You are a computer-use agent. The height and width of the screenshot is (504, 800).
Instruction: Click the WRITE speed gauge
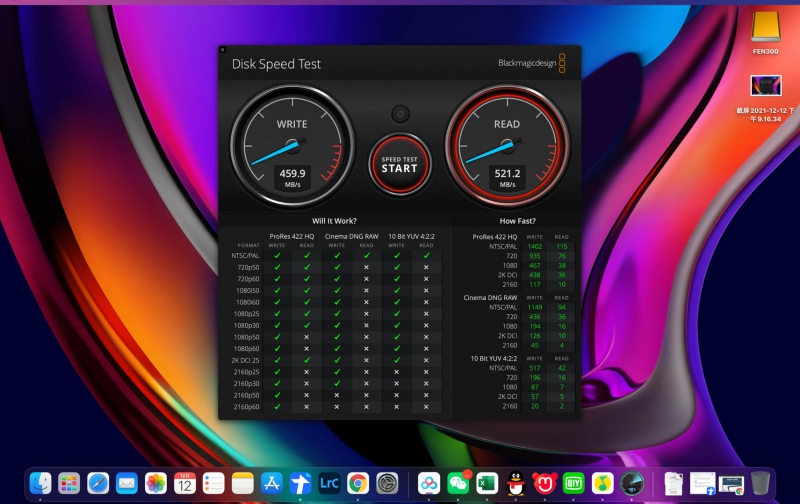(292, 145)
